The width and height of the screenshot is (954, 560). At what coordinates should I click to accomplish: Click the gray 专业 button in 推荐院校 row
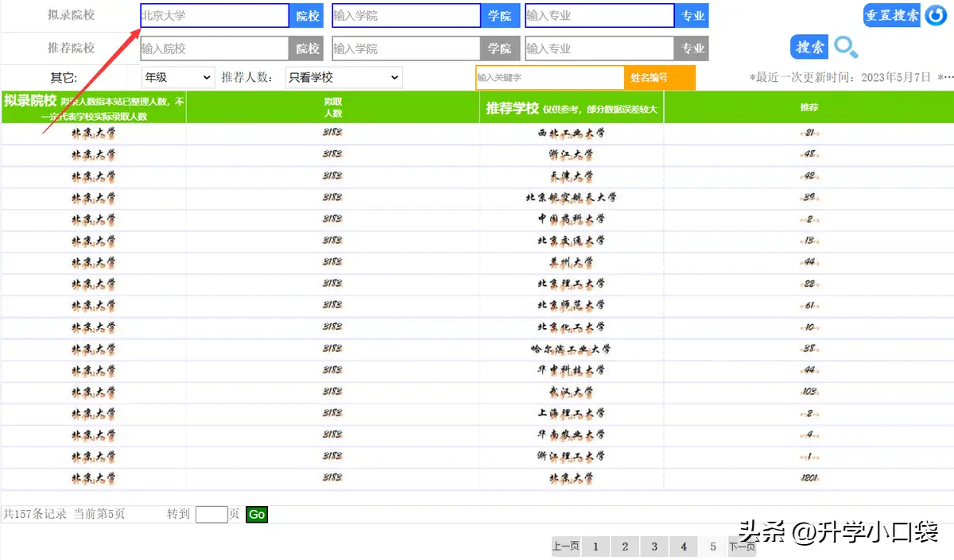[x=692, y=48]
